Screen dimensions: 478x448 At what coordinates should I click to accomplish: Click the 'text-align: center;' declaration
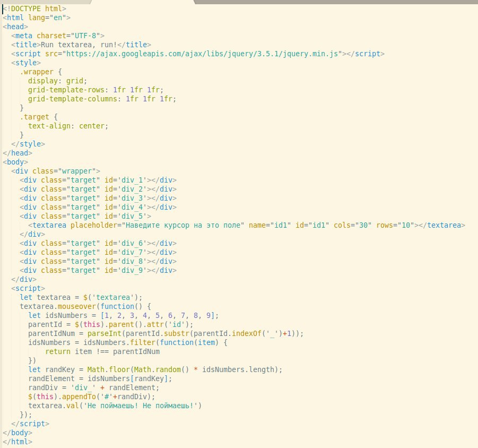[x=68, y=126]
